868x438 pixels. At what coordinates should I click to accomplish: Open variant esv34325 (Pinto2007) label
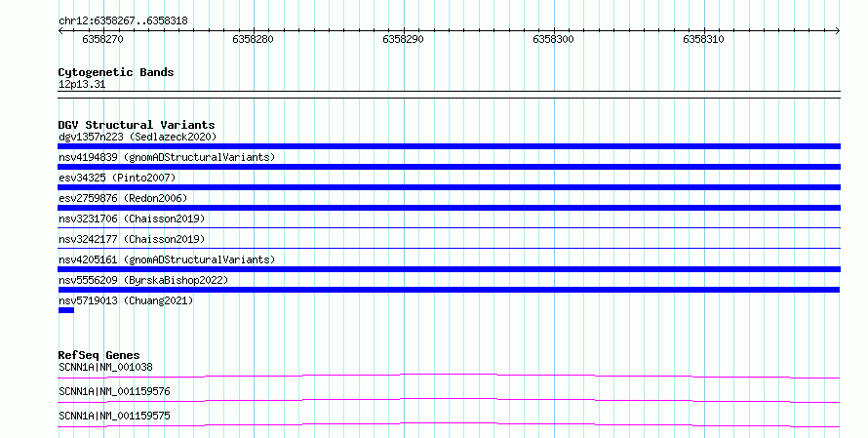pyautogui.click(x=117, y=178)
